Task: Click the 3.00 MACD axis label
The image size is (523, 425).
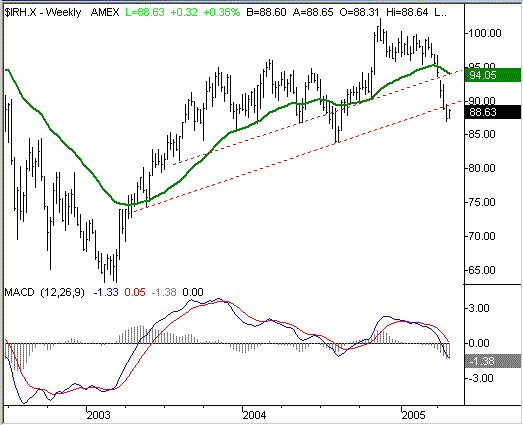Action: coord(479,308)
